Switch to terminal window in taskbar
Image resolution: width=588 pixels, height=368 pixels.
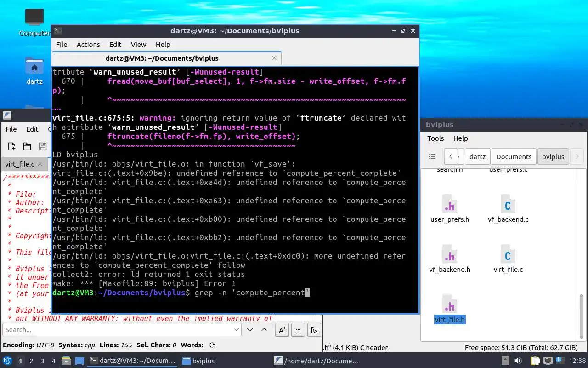point(133,361)
